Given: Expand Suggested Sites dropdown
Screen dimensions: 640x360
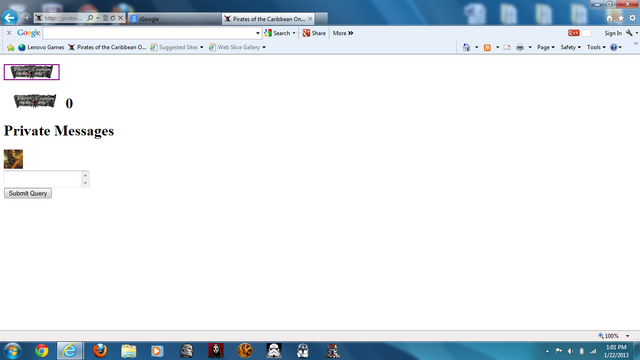Looking at the screenshot, I should point(202,47).
